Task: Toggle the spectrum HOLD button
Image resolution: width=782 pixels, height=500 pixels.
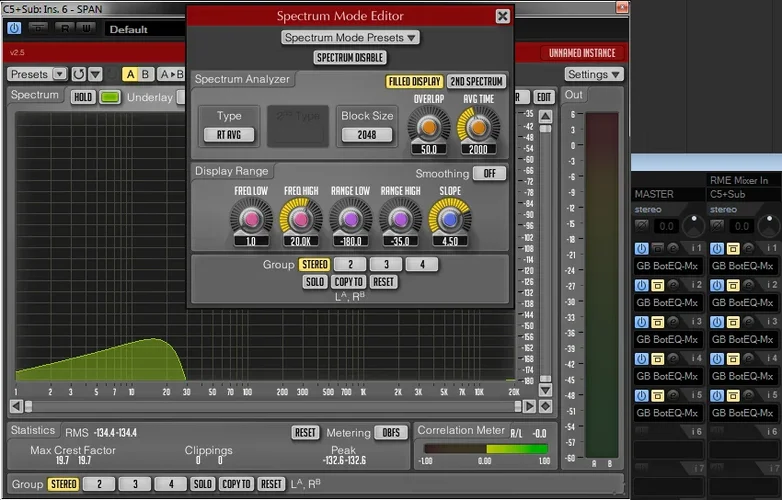Action: click(x=83, y=97)
